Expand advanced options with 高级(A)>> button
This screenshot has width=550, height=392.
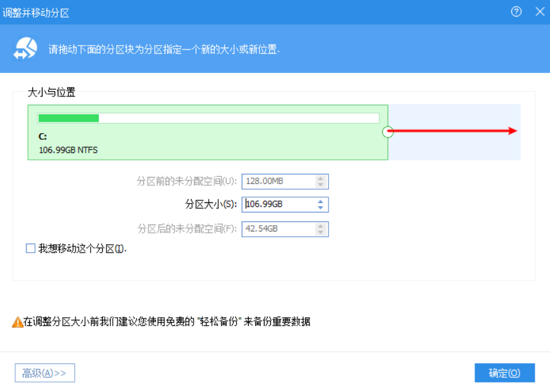tap(44, 373)
